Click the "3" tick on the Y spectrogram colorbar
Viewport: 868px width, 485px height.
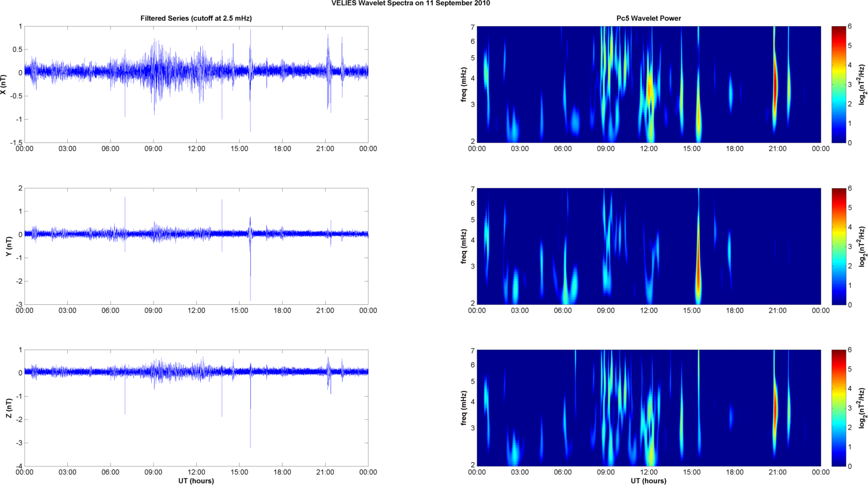[850, 247]
